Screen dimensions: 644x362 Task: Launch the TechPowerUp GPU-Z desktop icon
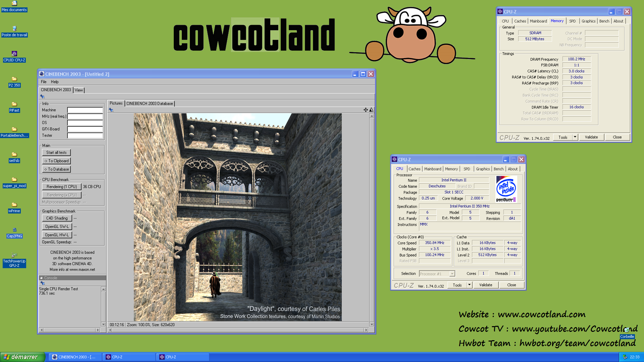[14, 260]
